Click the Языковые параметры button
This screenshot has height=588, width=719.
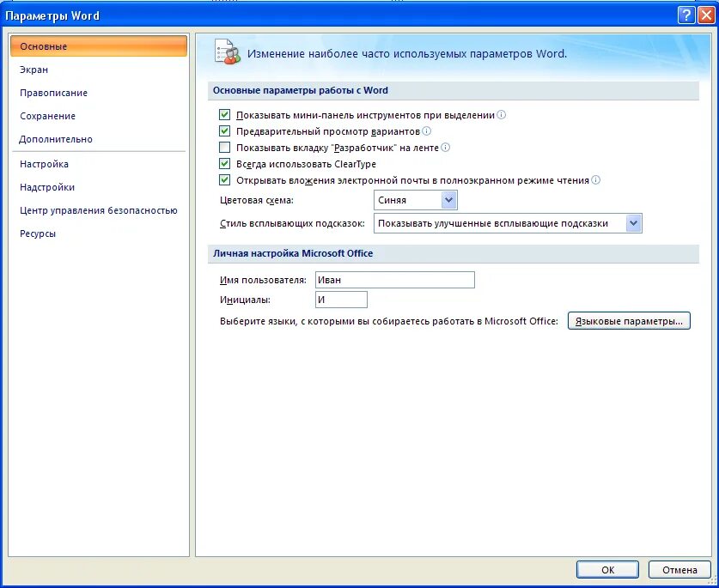pos(629,321)
